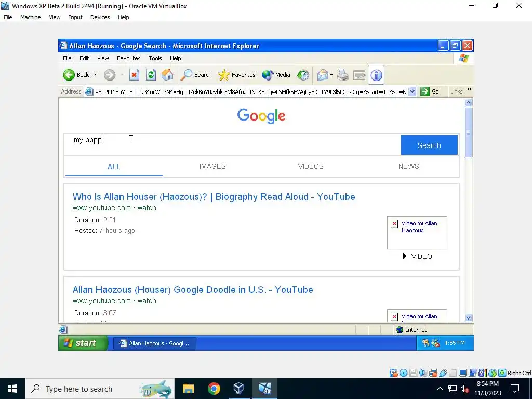Click the page scrollbar down arrow
Image resolution: width=532 pixels, height=399 pixels.
[x=469, y=318]
